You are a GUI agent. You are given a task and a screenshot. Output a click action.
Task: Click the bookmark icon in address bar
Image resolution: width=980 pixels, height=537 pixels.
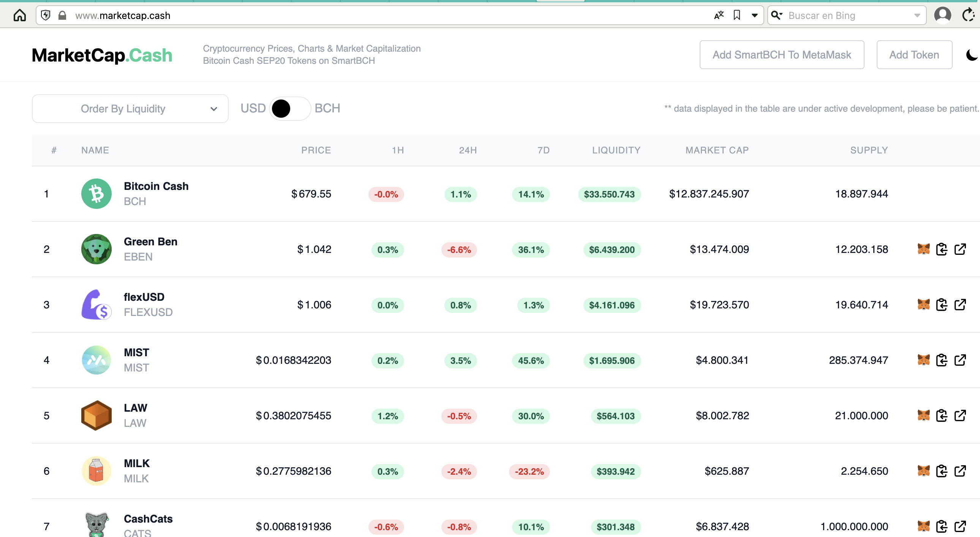click(x=737, y=15)
